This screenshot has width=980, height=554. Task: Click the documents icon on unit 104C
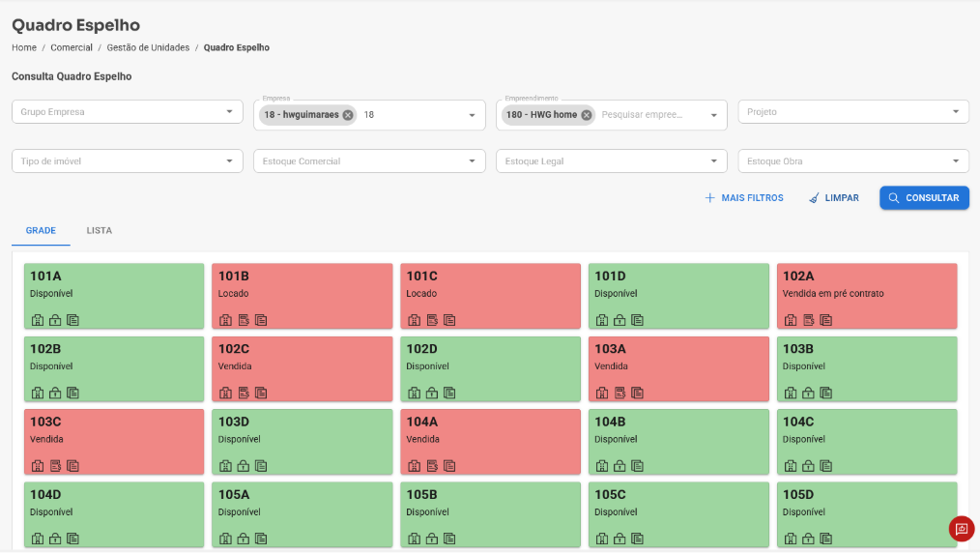click(x=826, y=466)
